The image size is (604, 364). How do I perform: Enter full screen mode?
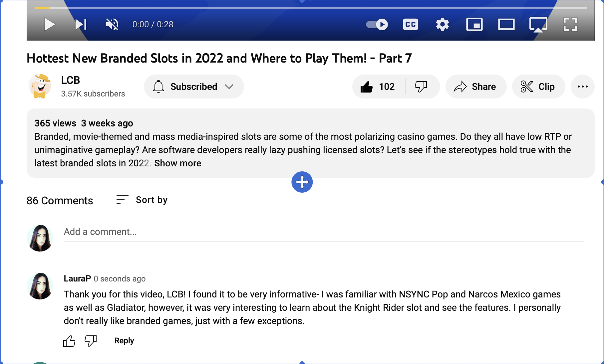(x=570, y=24)
